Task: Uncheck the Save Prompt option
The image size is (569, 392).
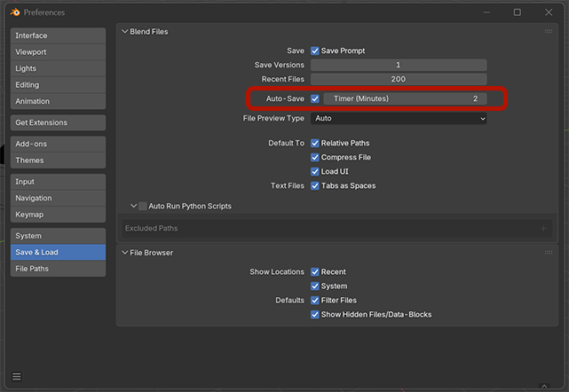Action: pos(315,51)
